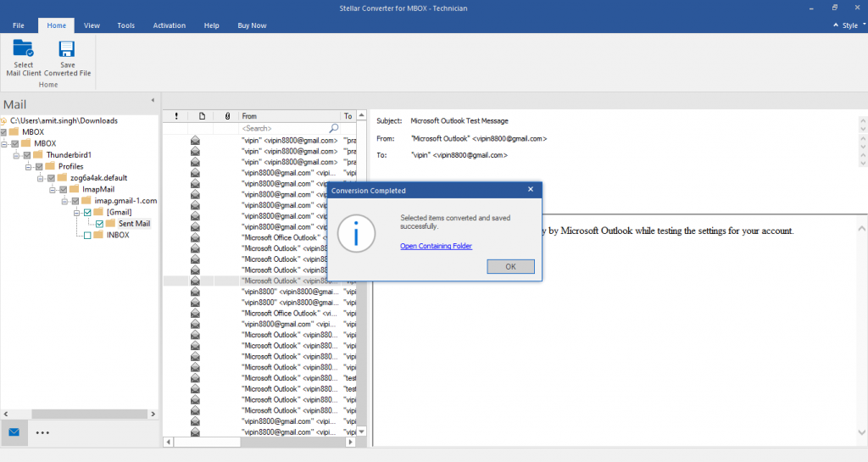Click the mail list horizontal scrollbar thumb
The width and height of the screenshot is (868, 462).
pos(207,443)
